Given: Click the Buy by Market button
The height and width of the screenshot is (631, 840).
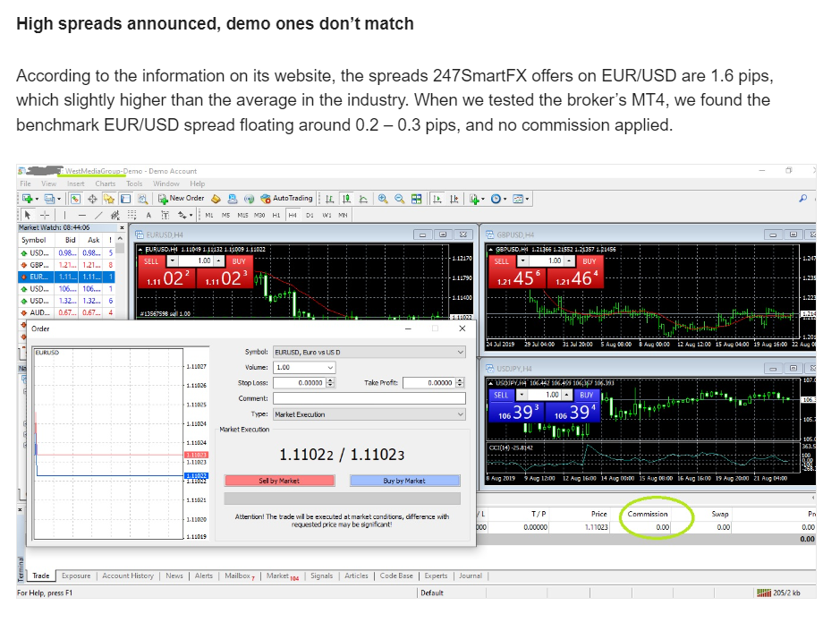Looking at the screenshot, I should click(404, 481).
